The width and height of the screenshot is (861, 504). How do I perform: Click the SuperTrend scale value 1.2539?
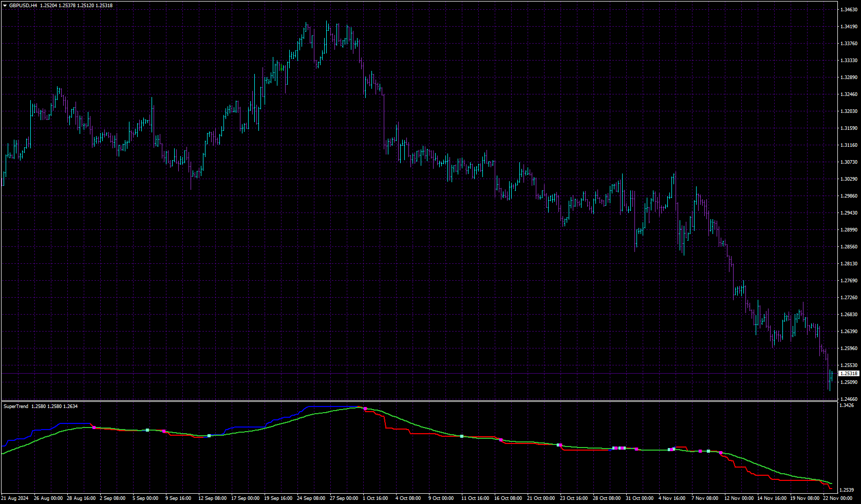(847, 490)
